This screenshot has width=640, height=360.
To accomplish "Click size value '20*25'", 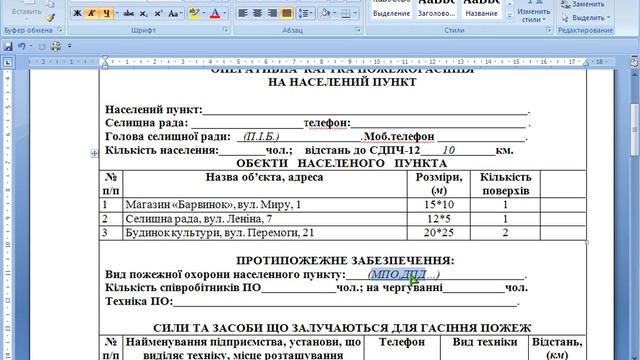I will point(439,233).
